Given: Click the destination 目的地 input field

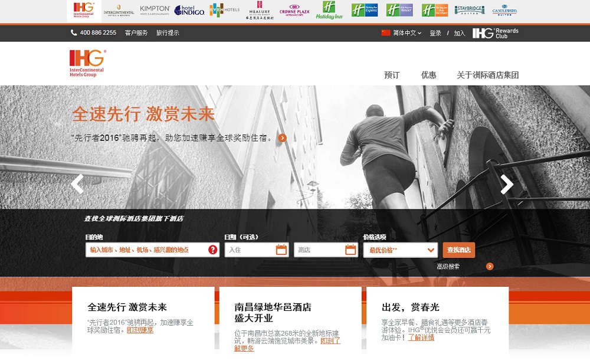Looking at the screenshot, I should [x=152, y=250].
